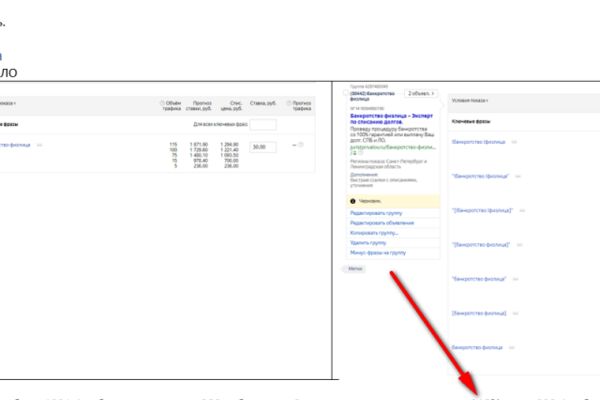This screenshot has width=600, height=400.
Task: Open ad title Банкротство физлица – Эксперт по списанию долгов
Action: coord(391,119)
